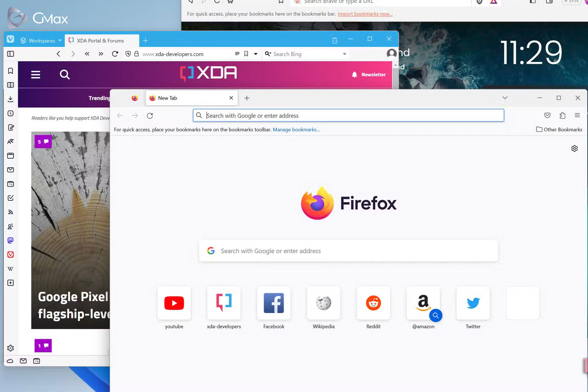Viewport: 588px width, 392px height.
Task: Open Bookmarks panel in Vivaldi sidebar
Action: (x=10, y=71)
